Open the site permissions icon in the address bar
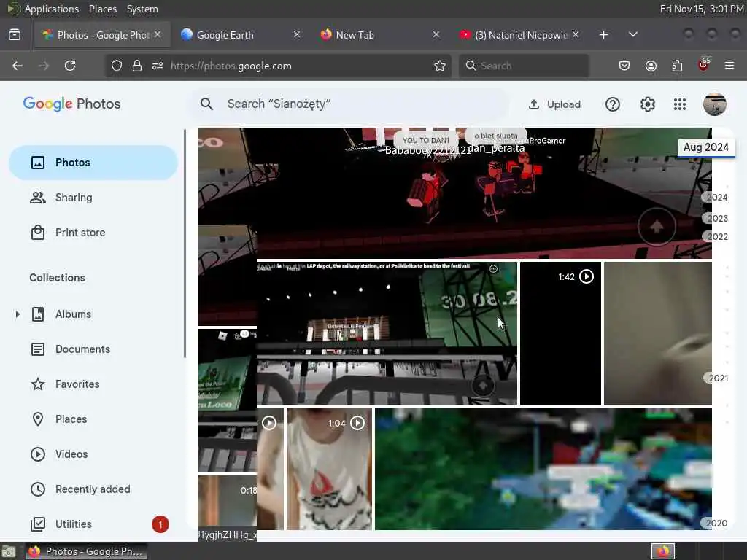This screenshot has height=560, width=747. tap(158, 66)
